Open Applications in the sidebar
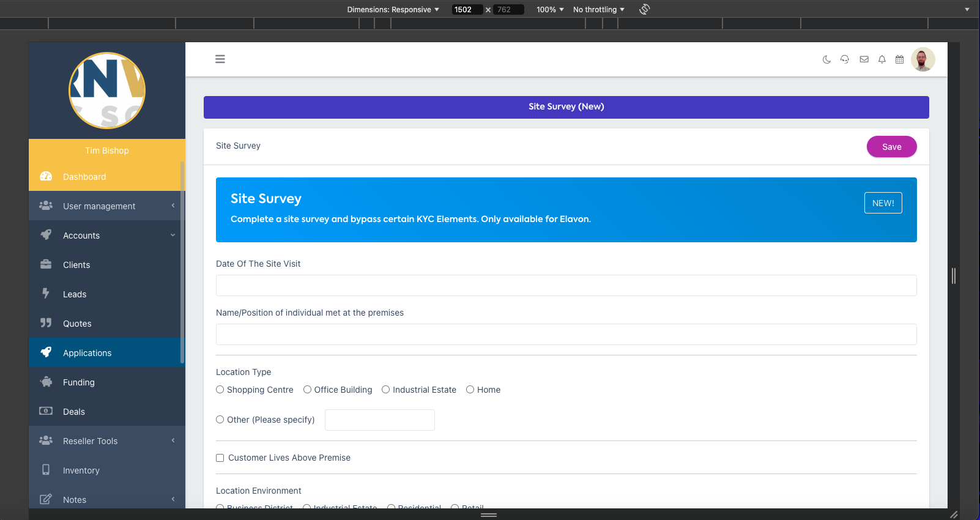 [87, 353]
